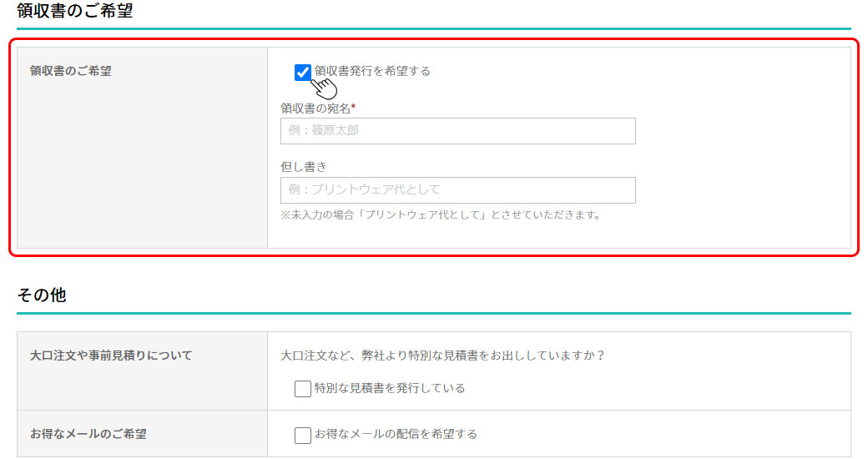Tick the 特別な見積書を発行している checkbox
868x459 pixels.
[303, 389]
